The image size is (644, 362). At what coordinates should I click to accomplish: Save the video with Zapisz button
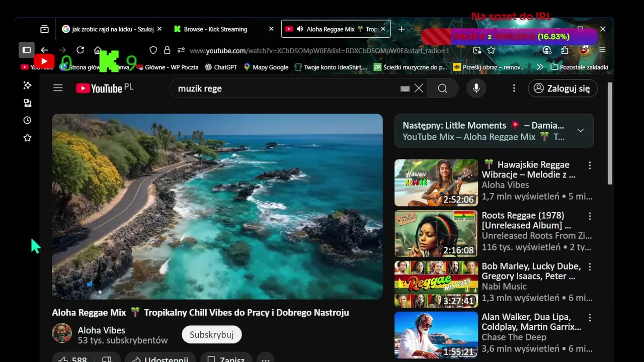point(226,359)
